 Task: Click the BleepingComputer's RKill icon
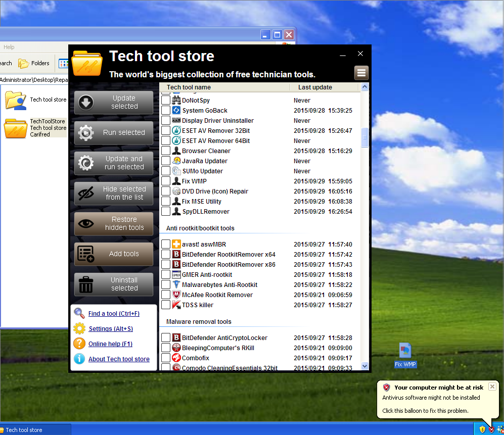tap(176, 348)
